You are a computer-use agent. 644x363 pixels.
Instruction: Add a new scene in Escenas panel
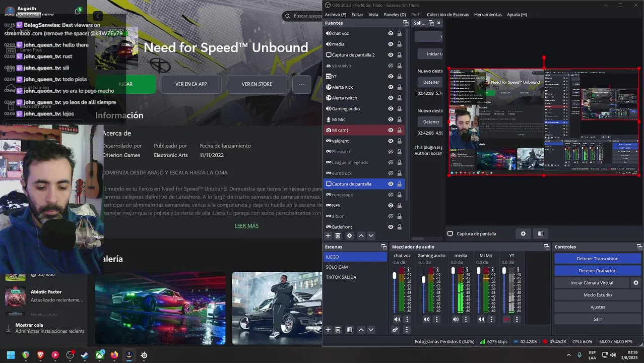pos(328,330)
